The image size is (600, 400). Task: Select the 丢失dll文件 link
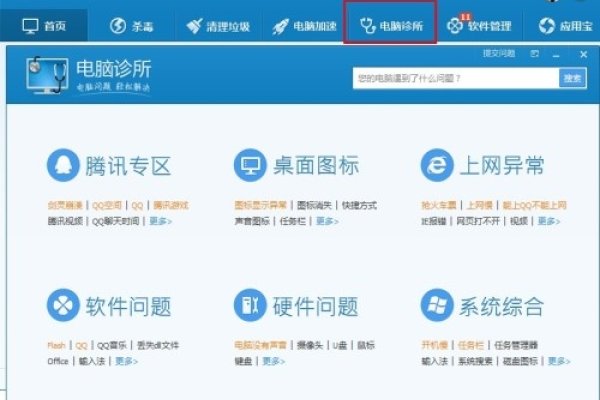158,346
